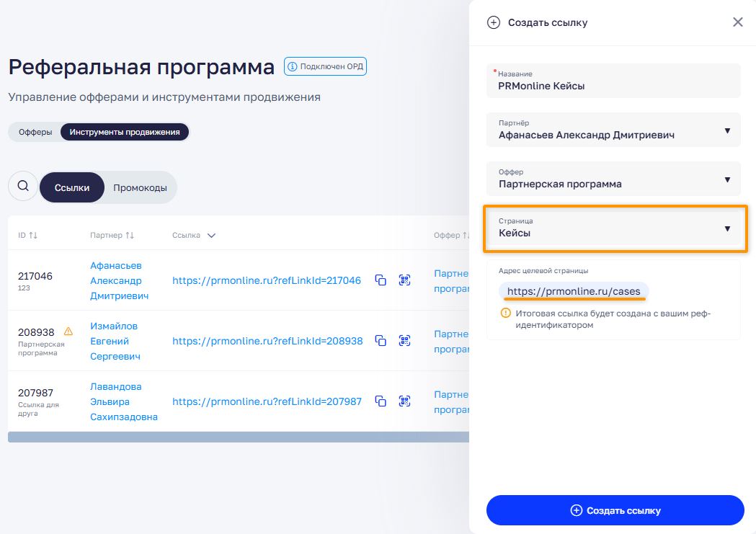Screen dimensions: 756x534
Task: Click the search magnifier icon
Action: 23,186
